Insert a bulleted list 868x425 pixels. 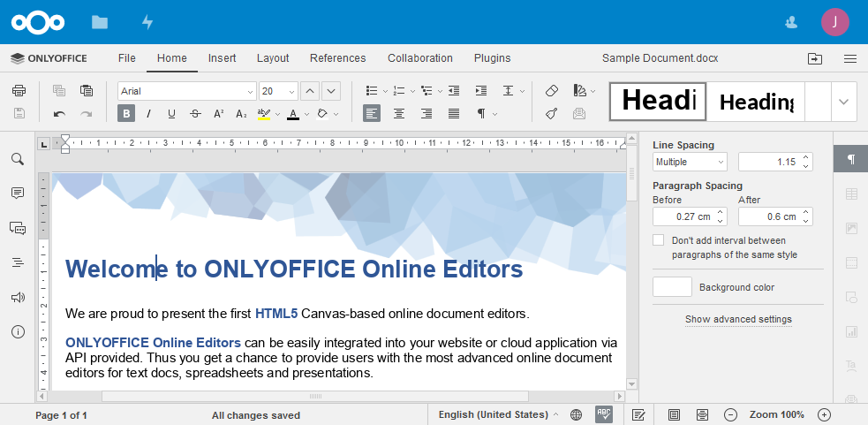point(372,90)
